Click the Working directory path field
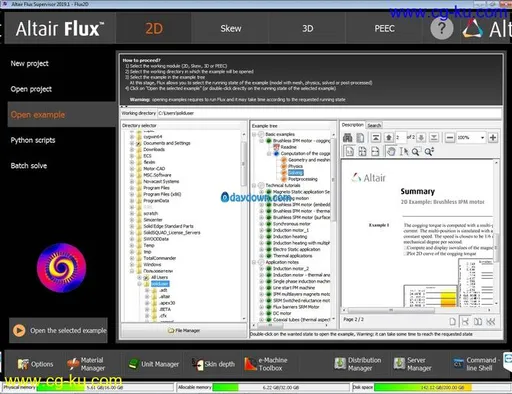Image resolution: width=512 pixels, height=394 pixels. [329, 113]
